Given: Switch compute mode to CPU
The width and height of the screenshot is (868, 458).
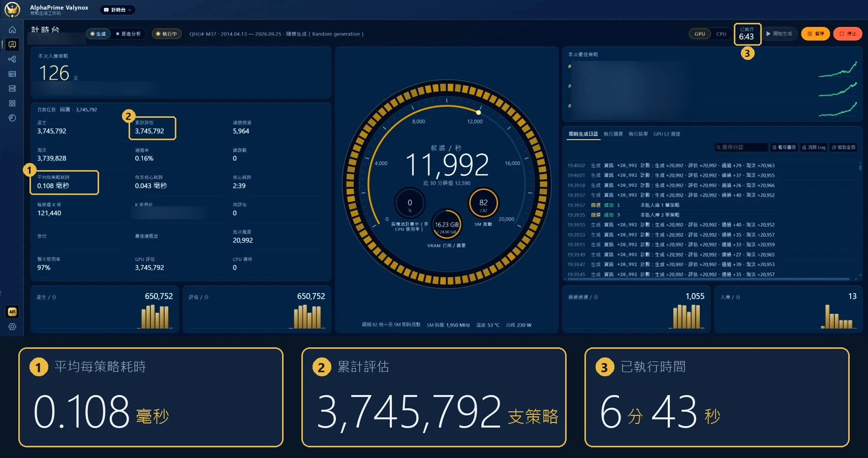Looking at the screenshot, I should click(x=721, y=34).
